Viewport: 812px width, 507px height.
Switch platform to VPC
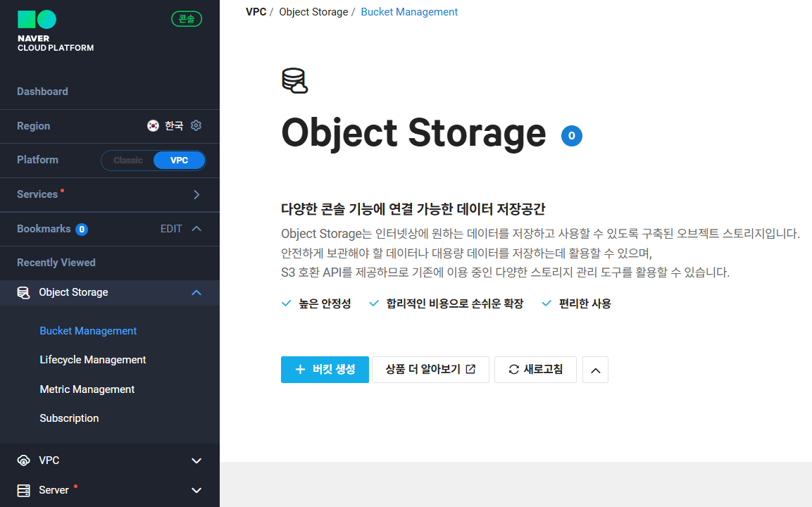[x=179, y=160]
